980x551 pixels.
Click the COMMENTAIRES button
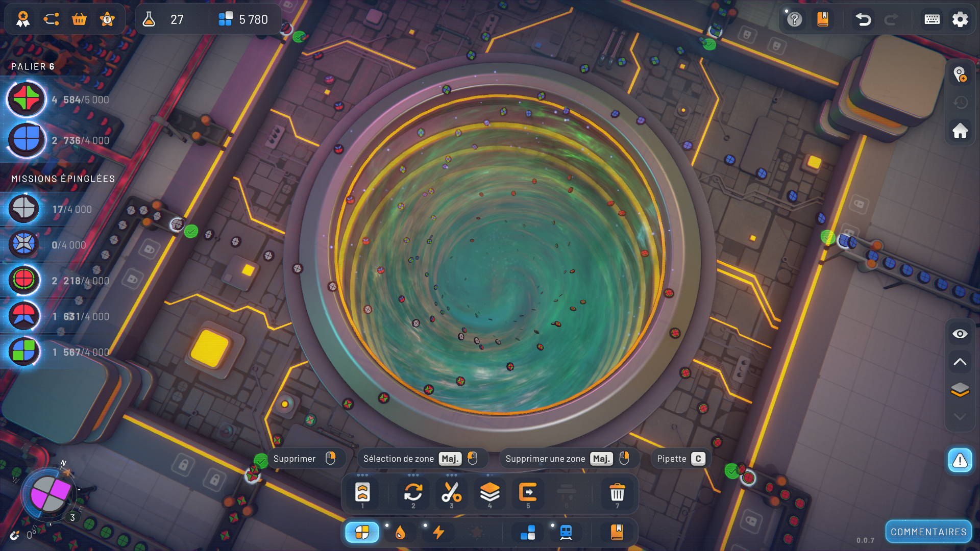(928, 532)
